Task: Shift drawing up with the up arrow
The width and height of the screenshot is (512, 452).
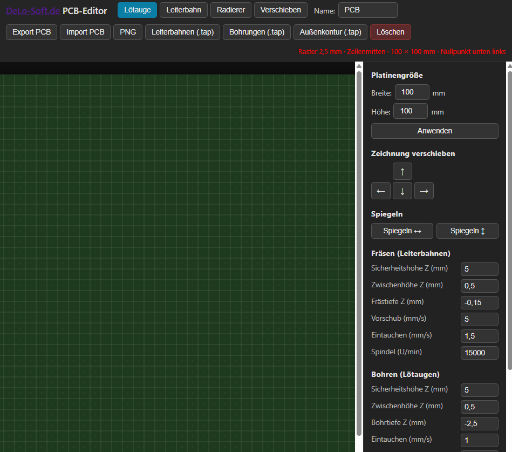Action: [x=402, y=172]
